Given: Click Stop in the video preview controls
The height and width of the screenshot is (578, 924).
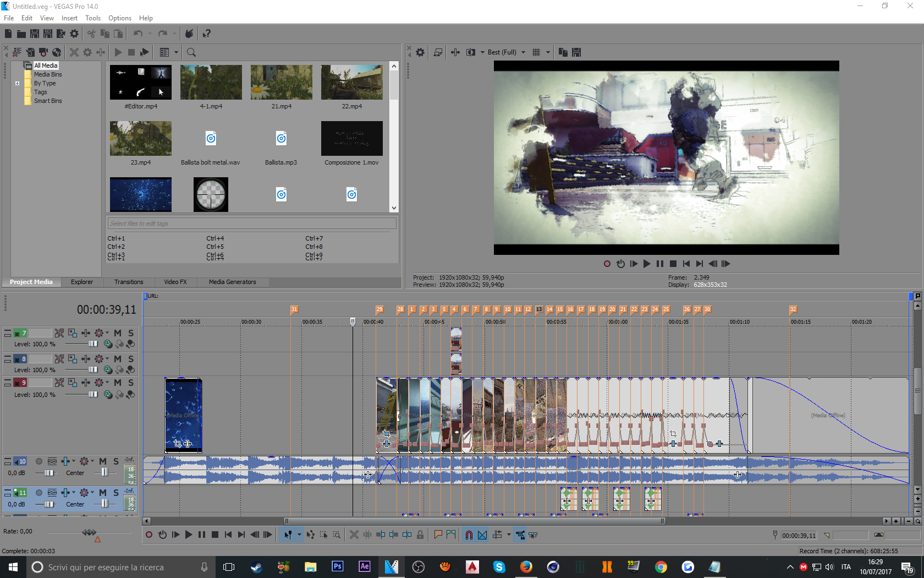Looking at the screenshot, I should coord(673,264).
